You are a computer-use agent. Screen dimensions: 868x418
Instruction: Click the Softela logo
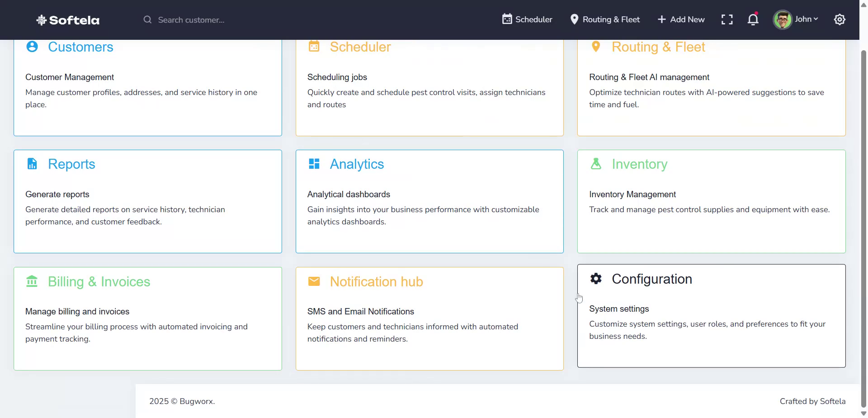(68, 20)
